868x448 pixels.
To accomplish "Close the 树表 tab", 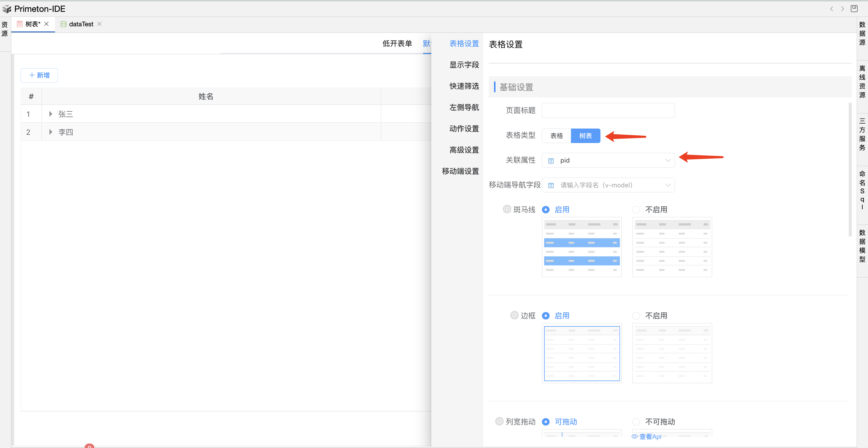I will pyautogui.click(x=46, y=24).
